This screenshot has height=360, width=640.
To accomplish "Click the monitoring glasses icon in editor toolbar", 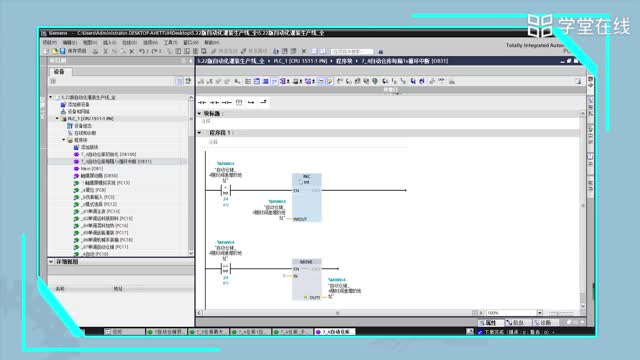I will [441, 81].
